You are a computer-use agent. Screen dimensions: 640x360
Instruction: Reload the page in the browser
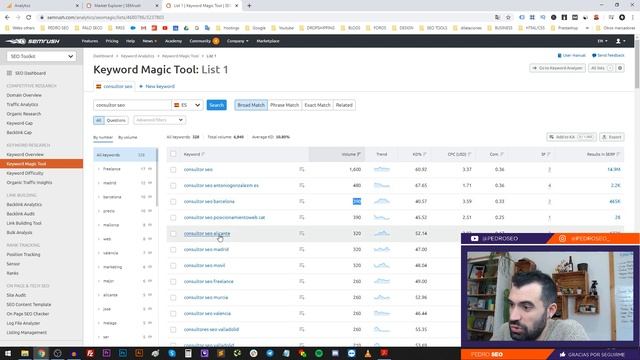click(29, 18)
